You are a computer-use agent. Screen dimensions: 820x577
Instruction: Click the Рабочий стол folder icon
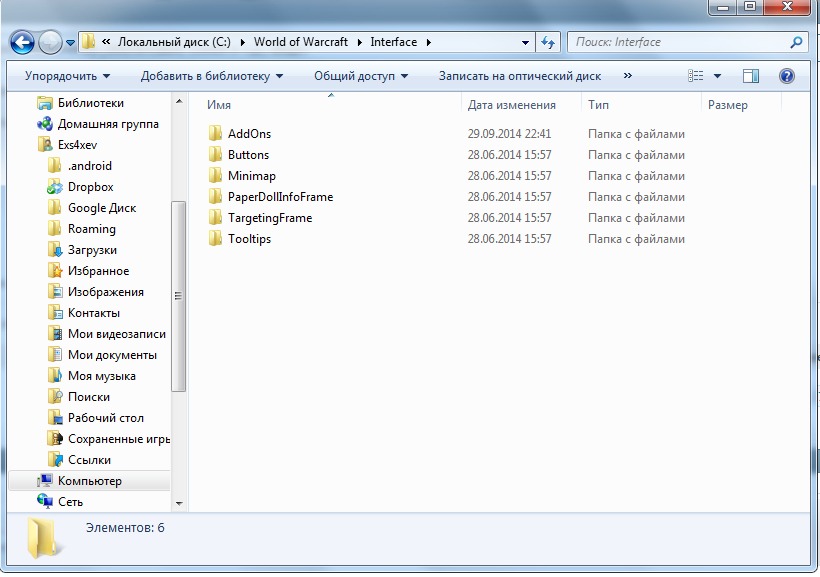click(x=54, y=418)
